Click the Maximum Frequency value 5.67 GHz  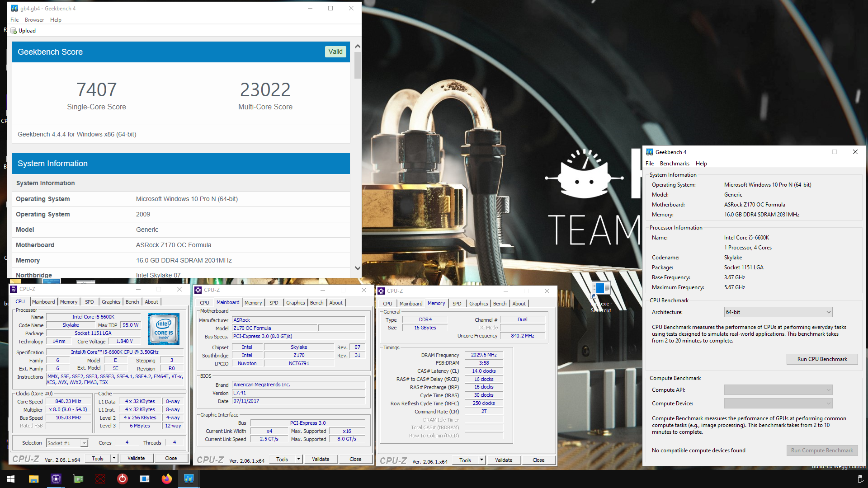(x=735, y=287)
